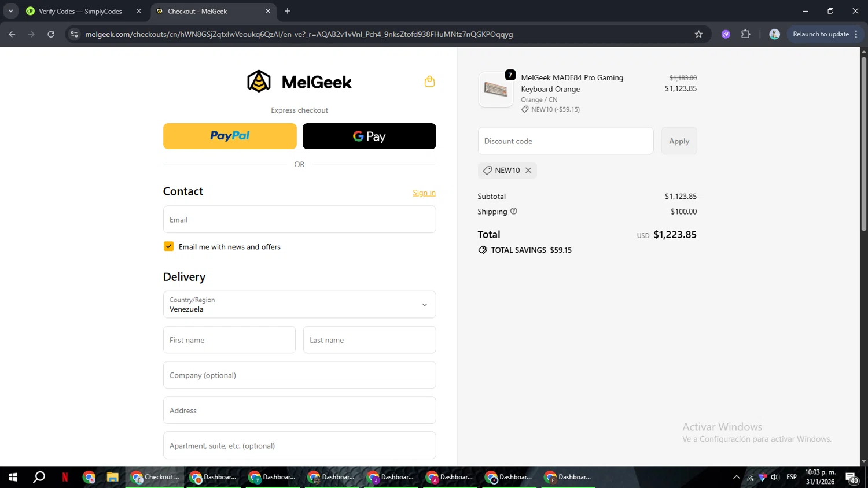Focus the Last name field

point(369,340)
